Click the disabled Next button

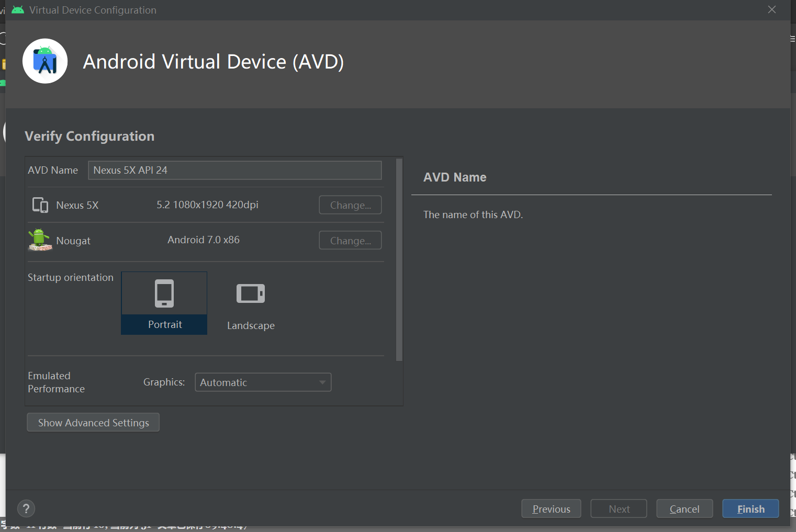point(619,508)
